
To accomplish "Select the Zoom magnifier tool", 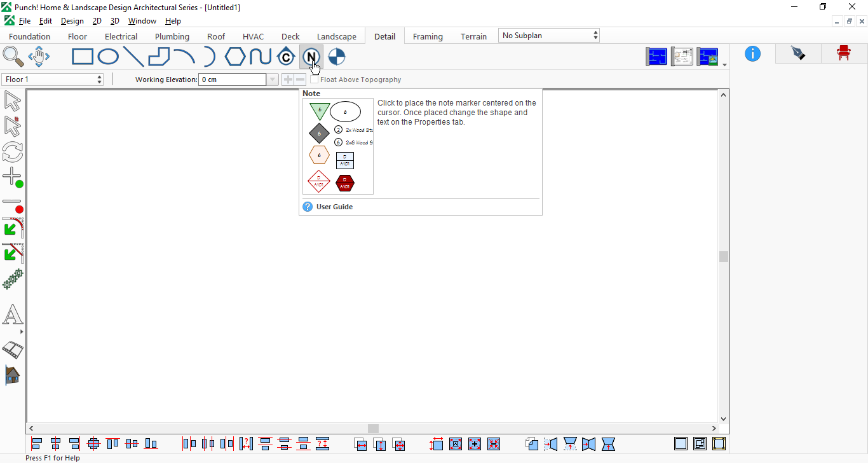I will point(13,57).
